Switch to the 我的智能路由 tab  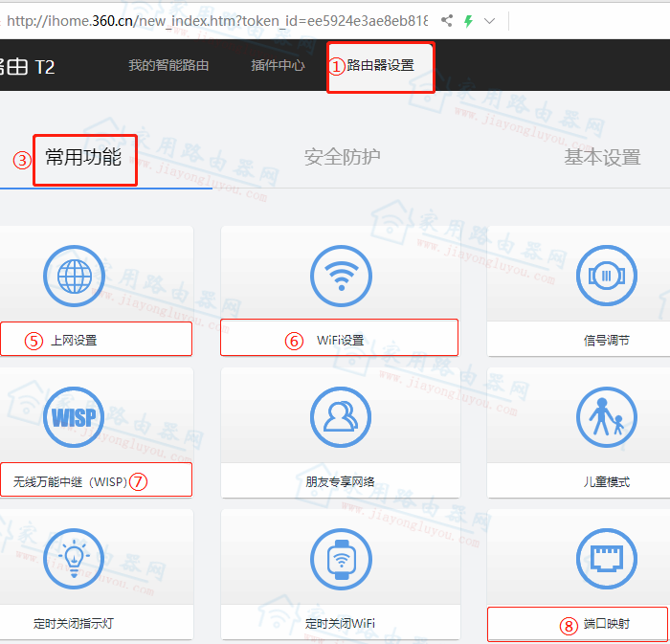[x=168, y=65]
